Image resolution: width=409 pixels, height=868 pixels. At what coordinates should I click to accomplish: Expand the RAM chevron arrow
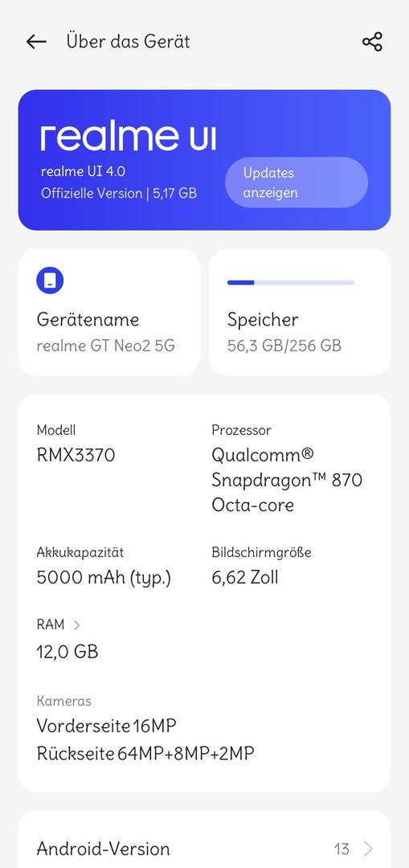[77, 625]
